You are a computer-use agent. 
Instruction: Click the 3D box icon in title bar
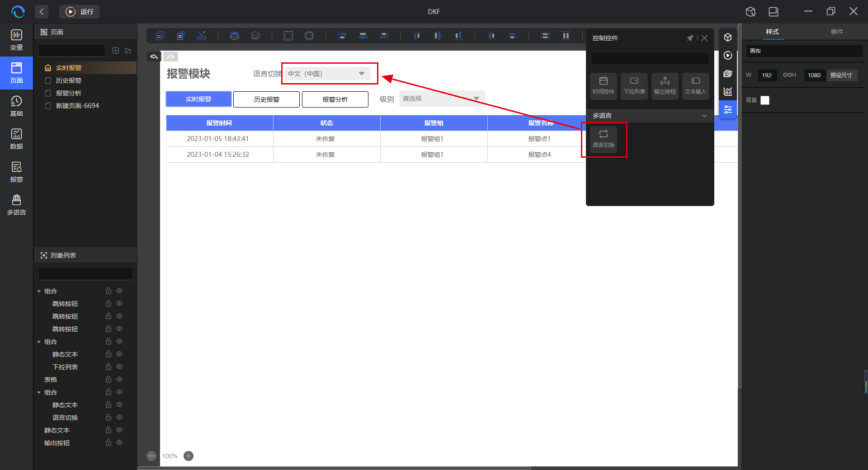pos(751,12)
